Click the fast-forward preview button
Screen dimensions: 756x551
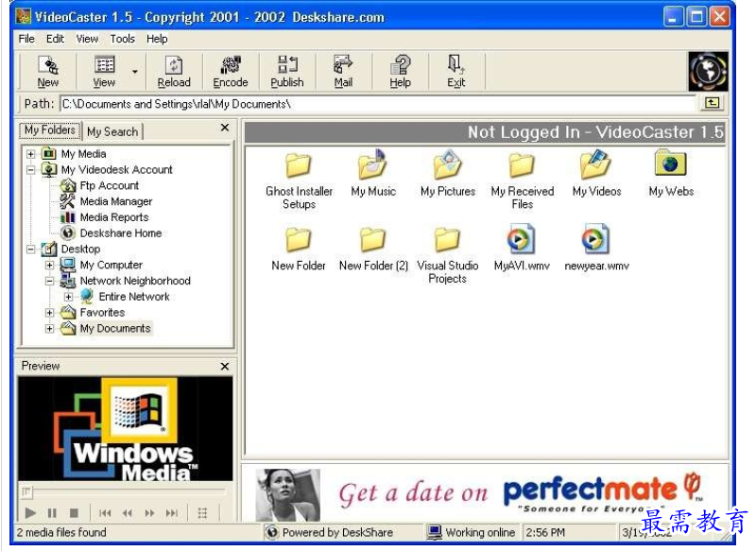pos(149,513)
